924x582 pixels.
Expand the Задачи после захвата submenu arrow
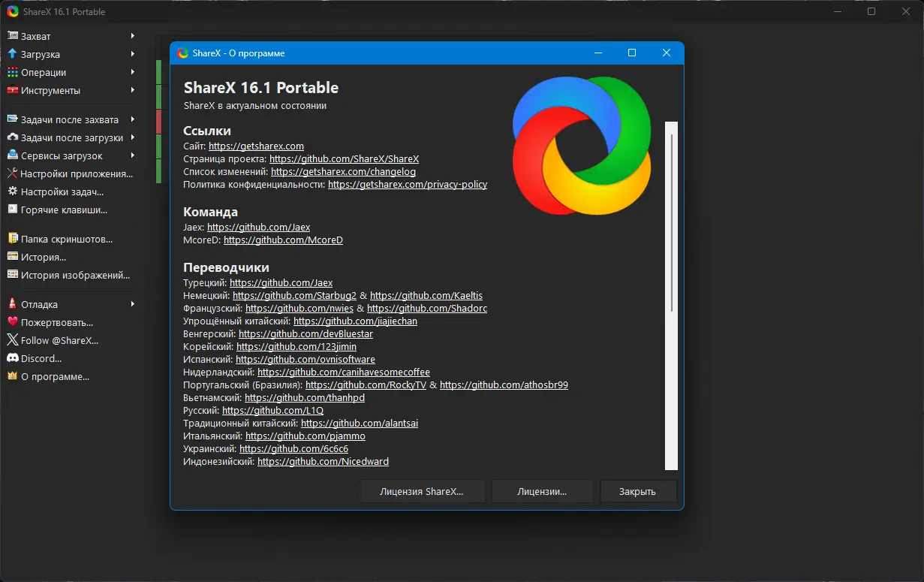[x=133, y=119]
